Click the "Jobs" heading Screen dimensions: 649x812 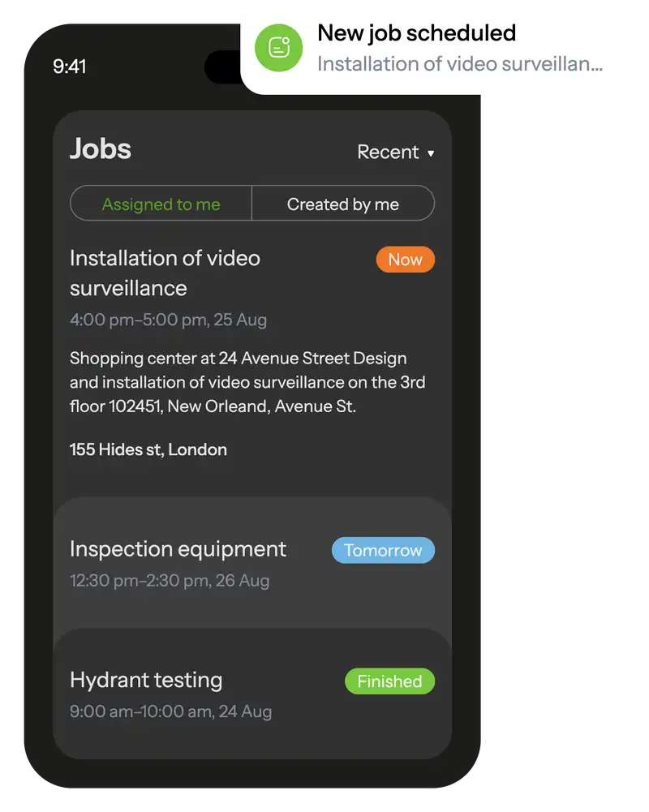pyautogui.click(x=101, y=149)
